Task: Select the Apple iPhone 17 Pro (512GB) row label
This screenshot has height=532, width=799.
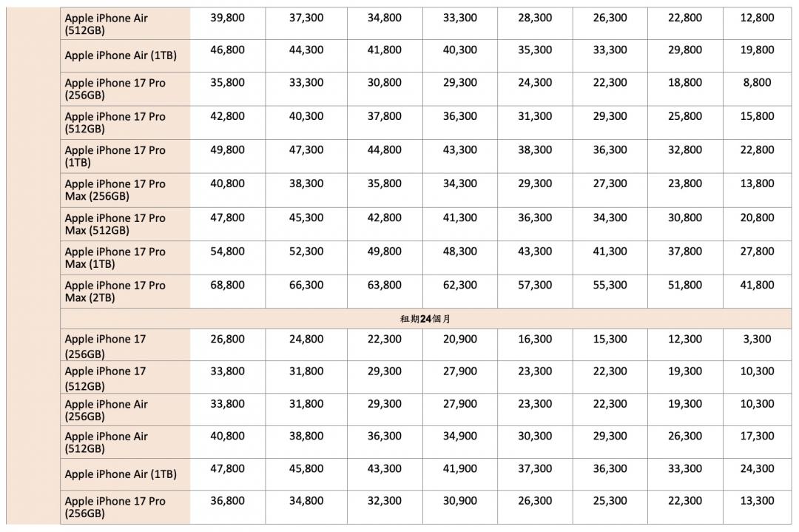Action: click(x=115, y=123)
